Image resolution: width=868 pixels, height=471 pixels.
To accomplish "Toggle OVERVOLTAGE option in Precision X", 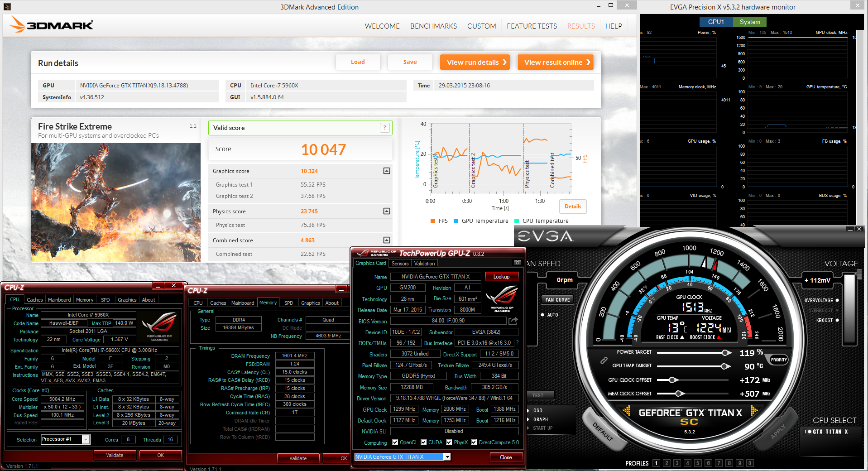I will pos(837,300).
